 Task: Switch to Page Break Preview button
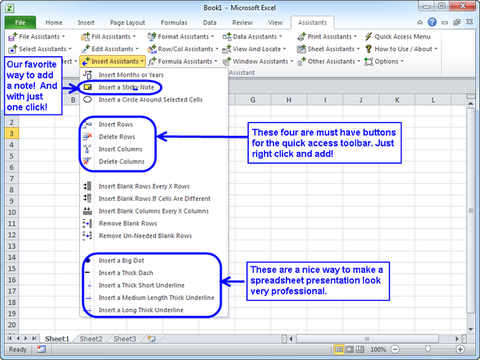pyautogui.click(x=360, y=349)
